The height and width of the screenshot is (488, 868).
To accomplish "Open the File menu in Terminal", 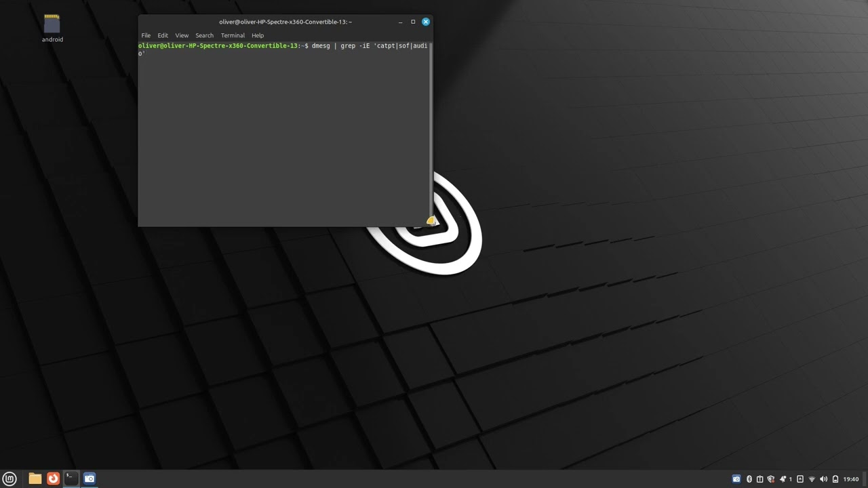I will [x=146, y=35].
